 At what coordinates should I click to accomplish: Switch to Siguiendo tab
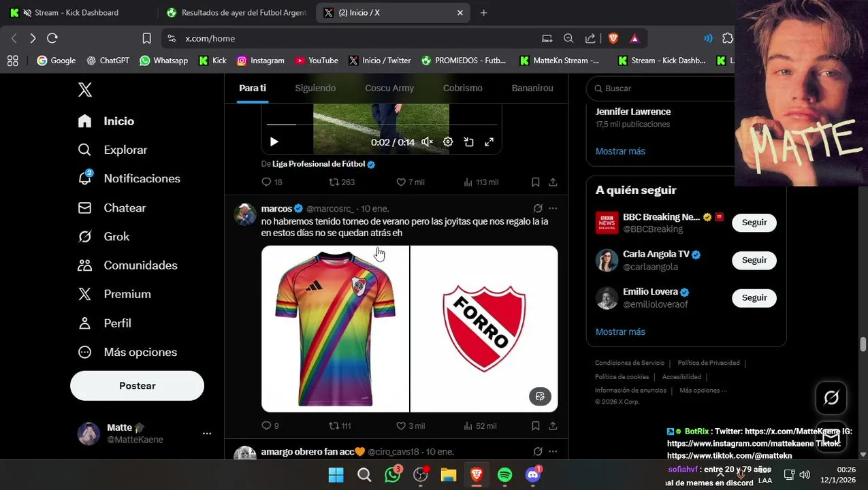(315, 88)
